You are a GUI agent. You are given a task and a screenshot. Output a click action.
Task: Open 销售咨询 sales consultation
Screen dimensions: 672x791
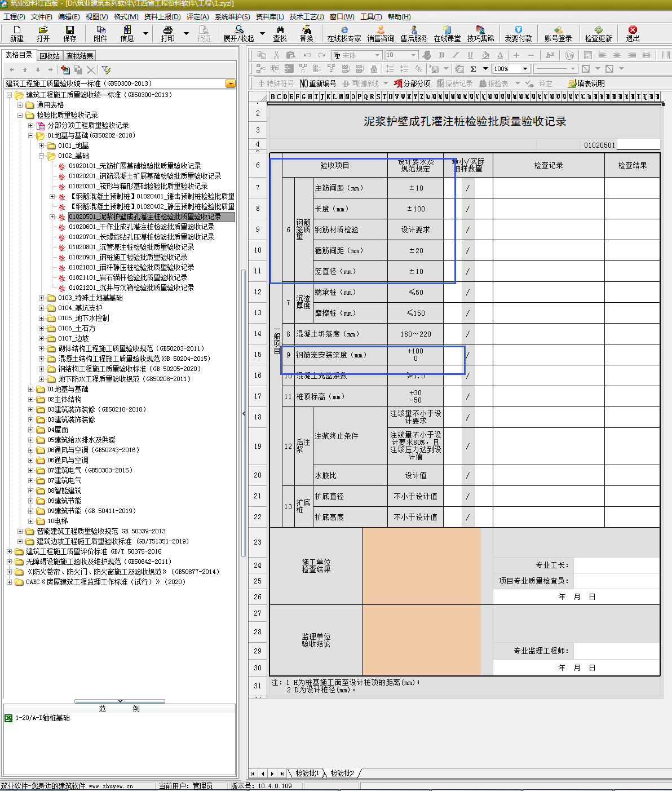click(x=381, y=34)
